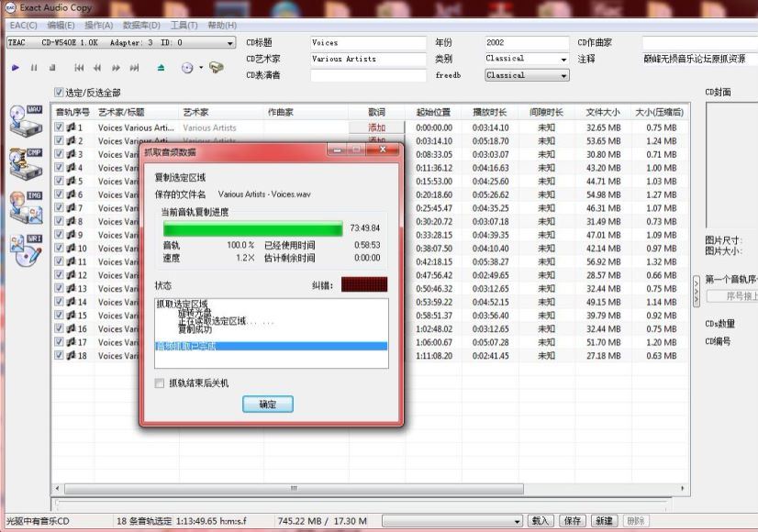Image resolution: width=758 pixels, height=532 pixels.
Task: Toggle the select/deselect all checkbox
Action: (59, 92)
